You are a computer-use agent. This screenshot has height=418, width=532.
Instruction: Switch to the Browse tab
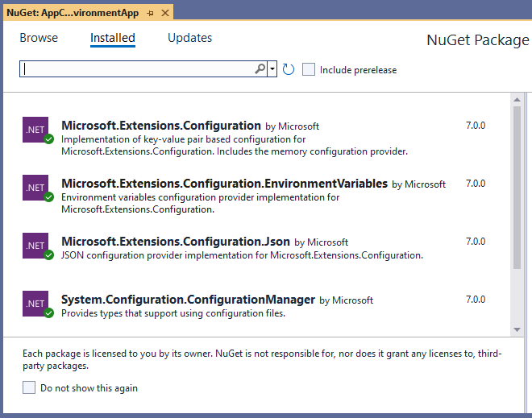pos(39,38)
